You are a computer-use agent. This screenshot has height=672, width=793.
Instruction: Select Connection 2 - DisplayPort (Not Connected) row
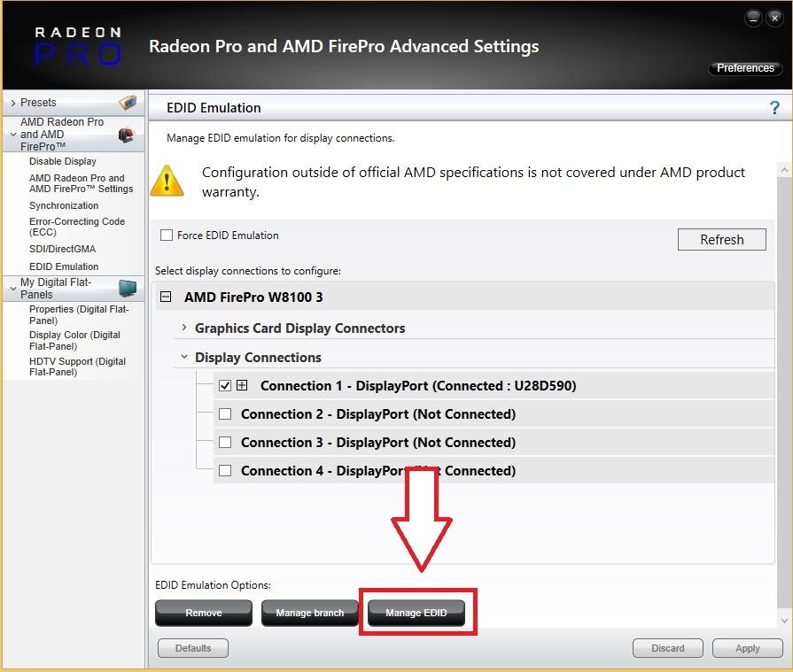494,413
